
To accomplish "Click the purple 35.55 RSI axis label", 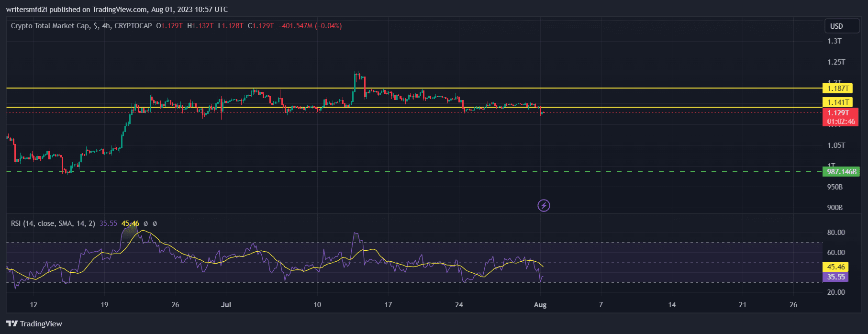I will click(x=835, y=277).
